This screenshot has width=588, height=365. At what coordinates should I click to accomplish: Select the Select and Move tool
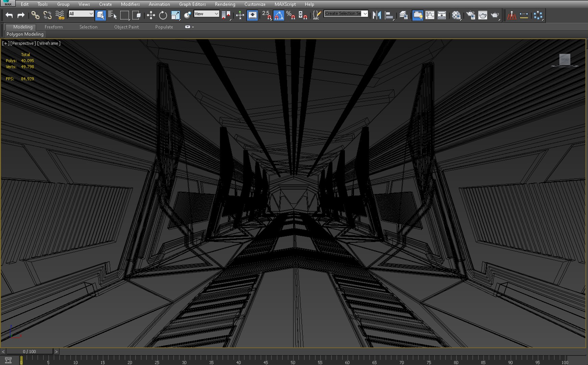click(x=151, y=15)
